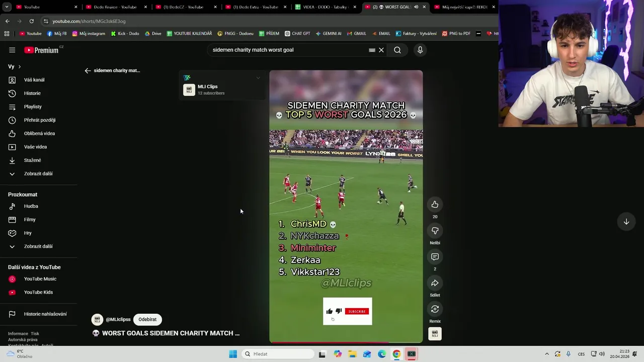Show hidden system tray icons
This screenshot has height=362, width=644.
(x=547, y=354)
